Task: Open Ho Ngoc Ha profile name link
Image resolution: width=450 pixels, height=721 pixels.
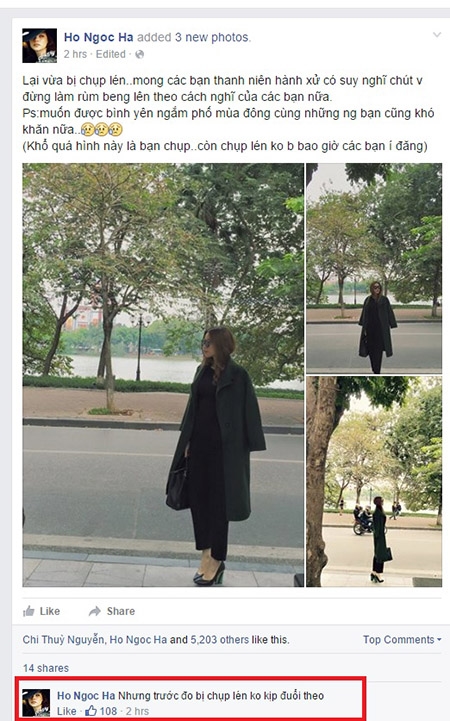Action: click(98, 37)
